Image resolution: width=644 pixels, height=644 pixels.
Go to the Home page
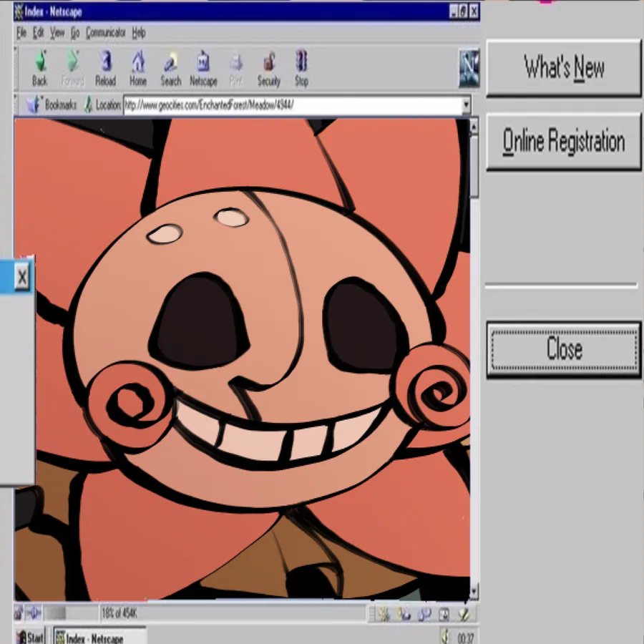tap(138, 68)
